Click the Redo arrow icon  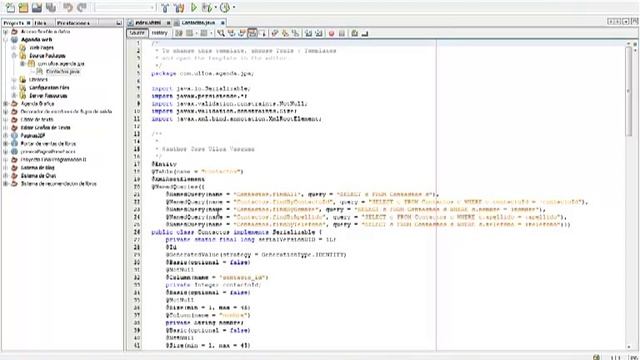pos(82,7)
